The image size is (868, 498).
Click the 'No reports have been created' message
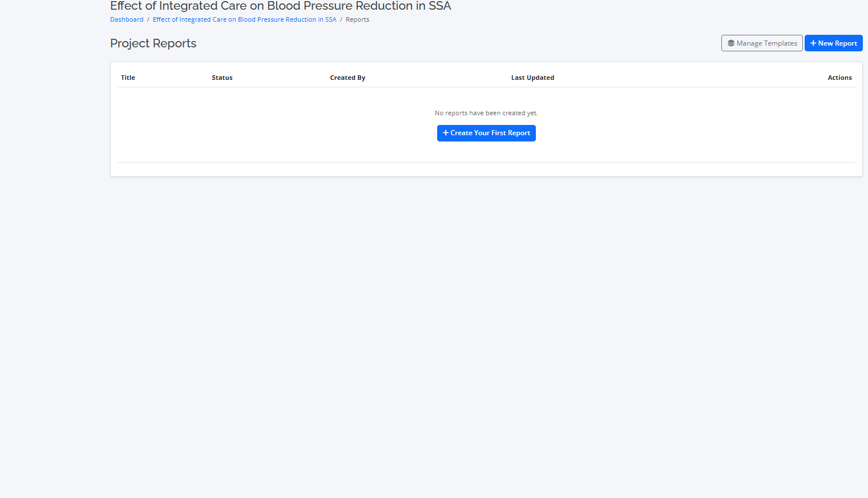[x=486, y=113]
